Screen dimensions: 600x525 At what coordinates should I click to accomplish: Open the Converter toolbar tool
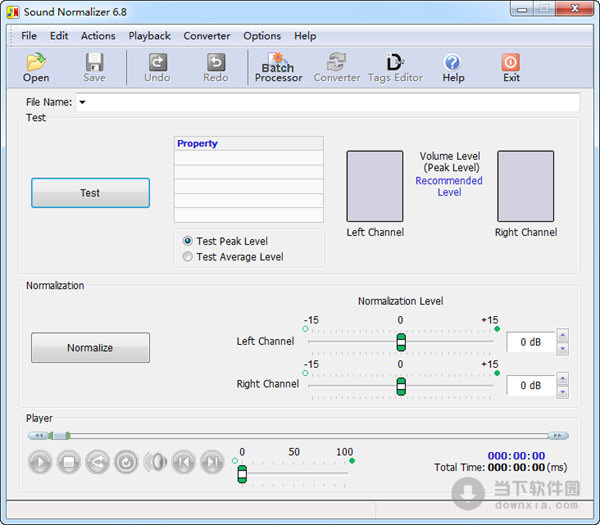(x=337, y=67)
